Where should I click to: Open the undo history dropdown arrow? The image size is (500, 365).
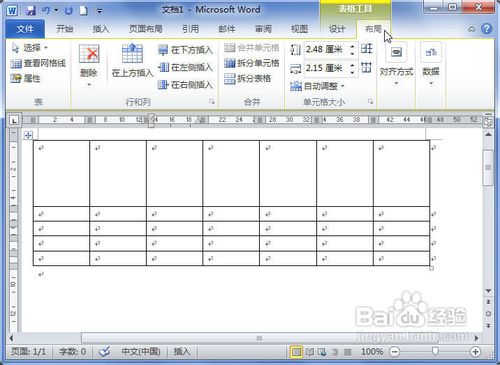pos(56,11)
